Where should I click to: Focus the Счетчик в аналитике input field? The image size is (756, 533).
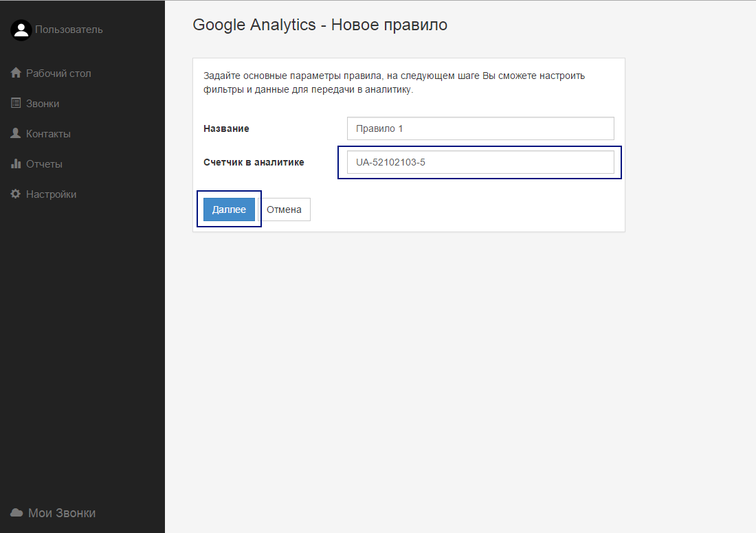click(480, 162)
